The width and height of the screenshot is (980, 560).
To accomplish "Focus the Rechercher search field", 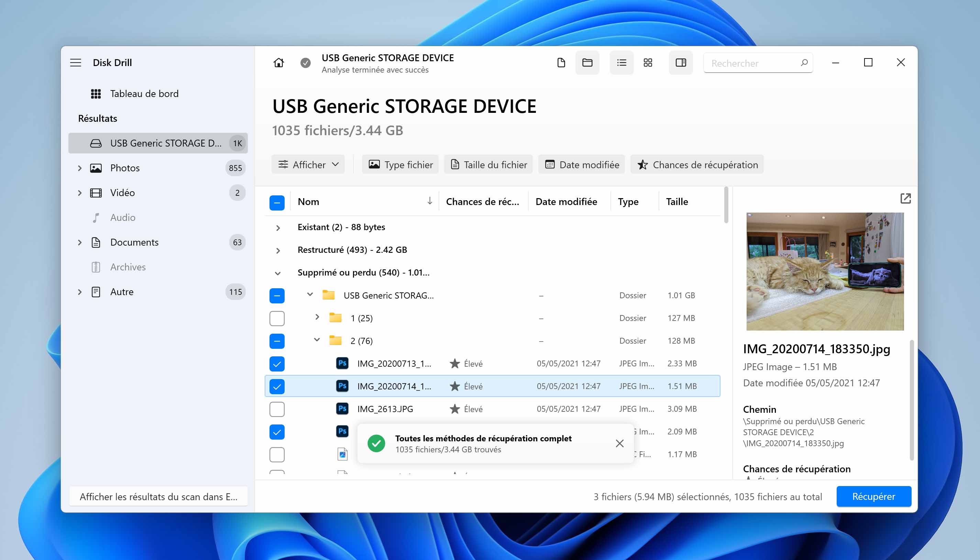I will click(758, 63).
